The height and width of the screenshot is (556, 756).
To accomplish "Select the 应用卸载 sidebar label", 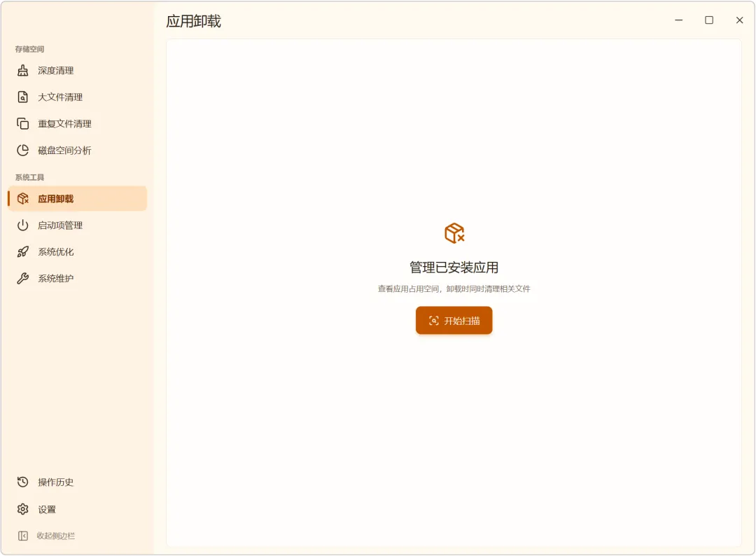I will point(56,199).
